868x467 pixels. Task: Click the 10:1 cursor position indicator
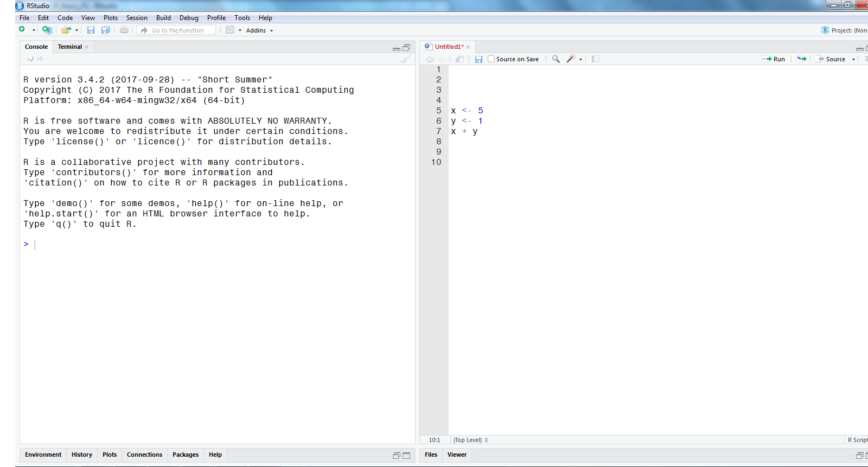click(435, 440)
